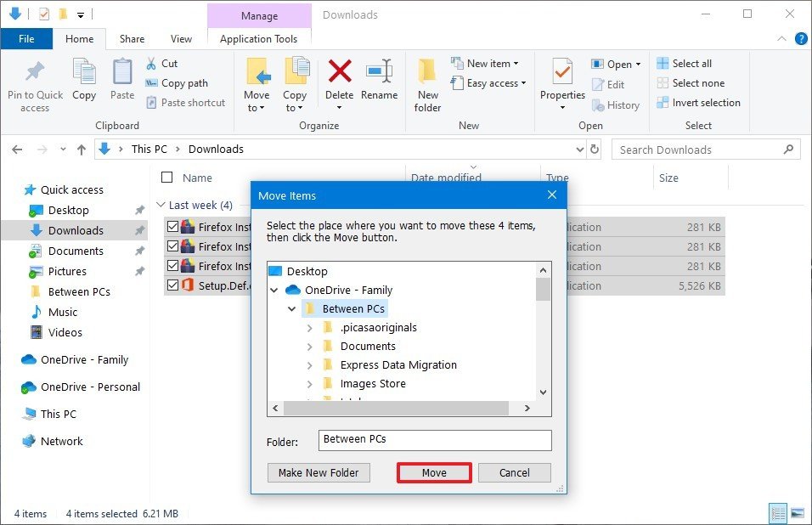The height and width of the screenshot is (525, 812).
Task: Click the Properties checkmark icon
Action: coord(562,71)
